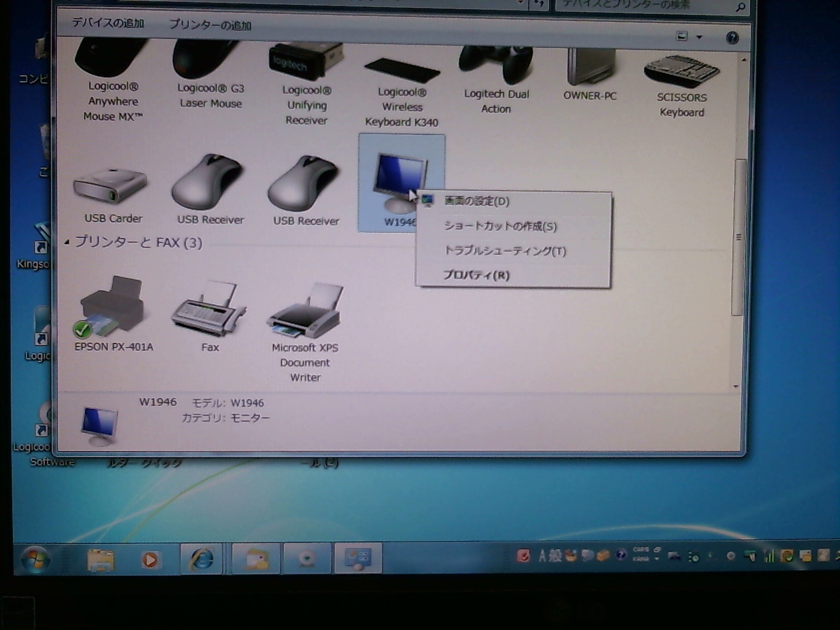Open the view options dropdown arrow
The height and width of the screenshot is (630, 840).
[x=699, y=37]
